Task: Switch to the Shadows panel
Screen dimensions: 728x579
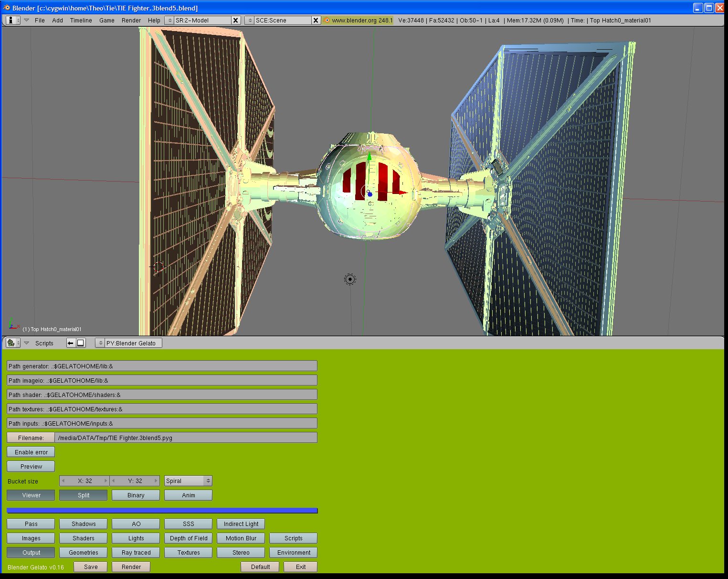Action: click(84, 524)
